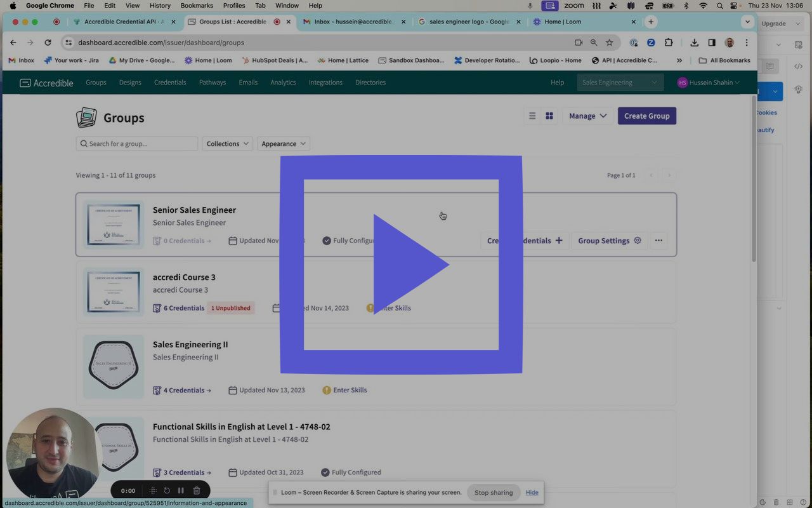Click the Sales Engineering II badge thumbnail
The width and height of the screenshot is (812, 508).
[x=114, y=366]
